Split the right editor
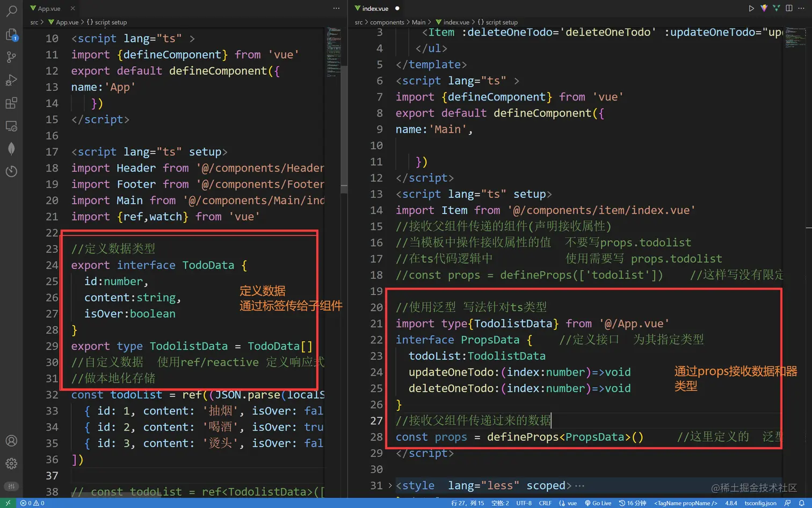 point(789,8)
